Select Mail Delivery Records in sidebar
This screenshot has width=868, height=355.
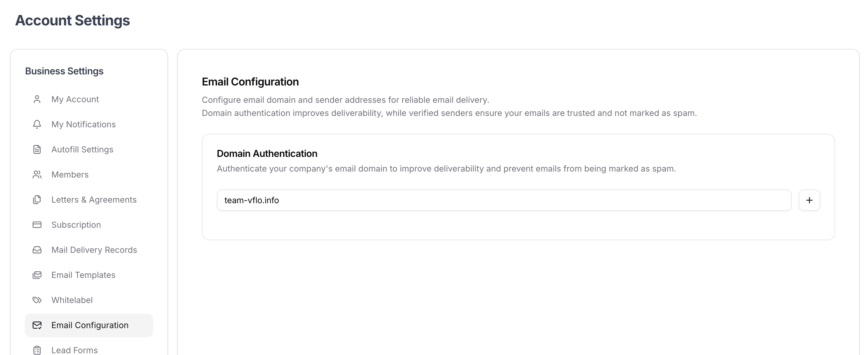(94, 250)
